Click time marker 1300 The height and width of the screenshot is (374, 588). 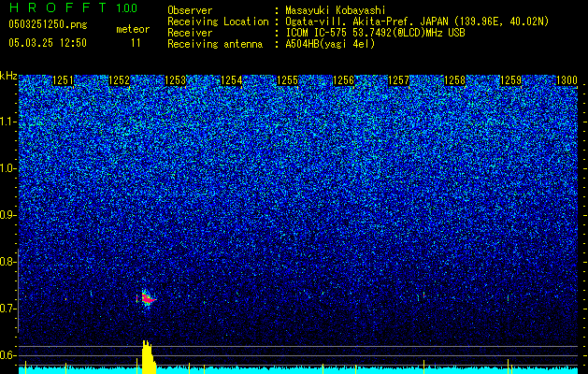pyautogui.click(x=566, y=80)
